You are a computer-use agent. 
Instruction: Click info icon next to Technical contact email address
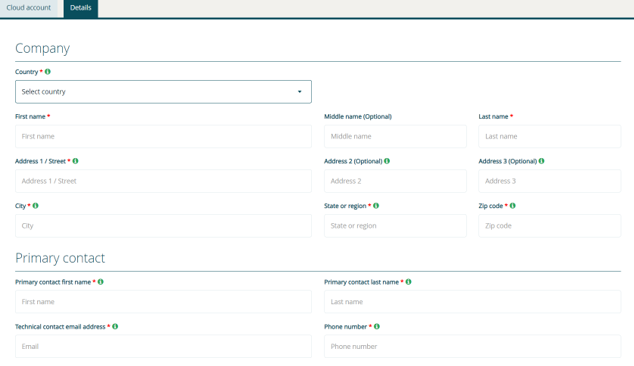click(x=115, y=326)
